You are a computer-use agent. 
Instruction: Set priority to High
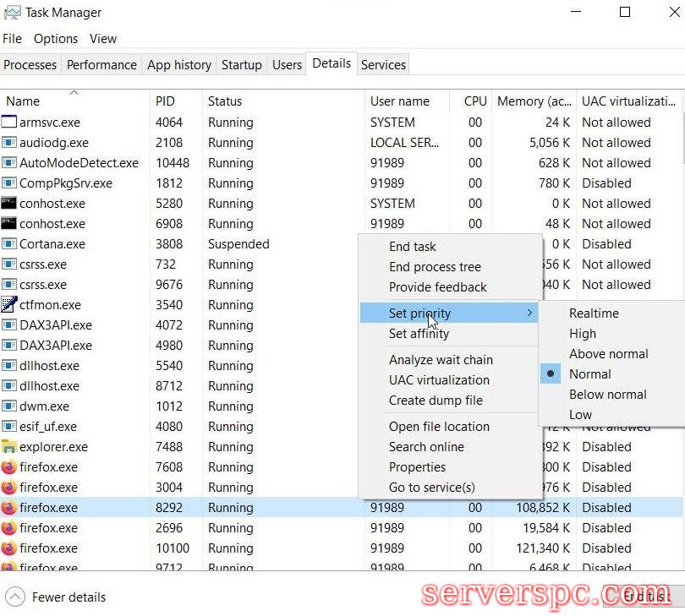coord(583,334)
